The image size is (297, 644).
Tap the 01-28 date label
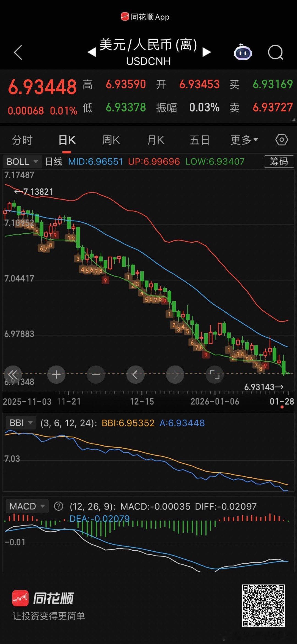coord(282,402)
